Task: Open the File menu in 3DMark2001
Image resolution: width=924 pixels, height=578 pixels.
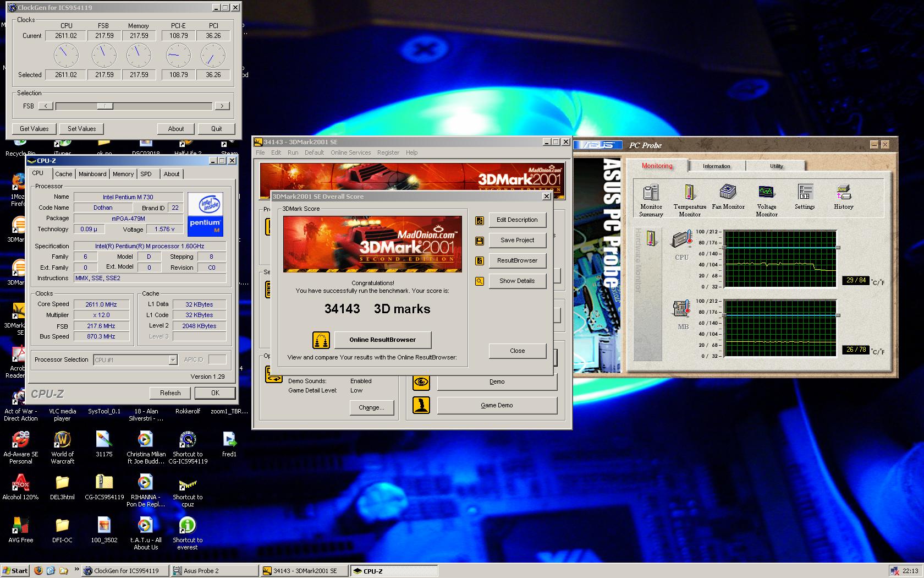Action: pyautogui.click(x=260, y=152)
